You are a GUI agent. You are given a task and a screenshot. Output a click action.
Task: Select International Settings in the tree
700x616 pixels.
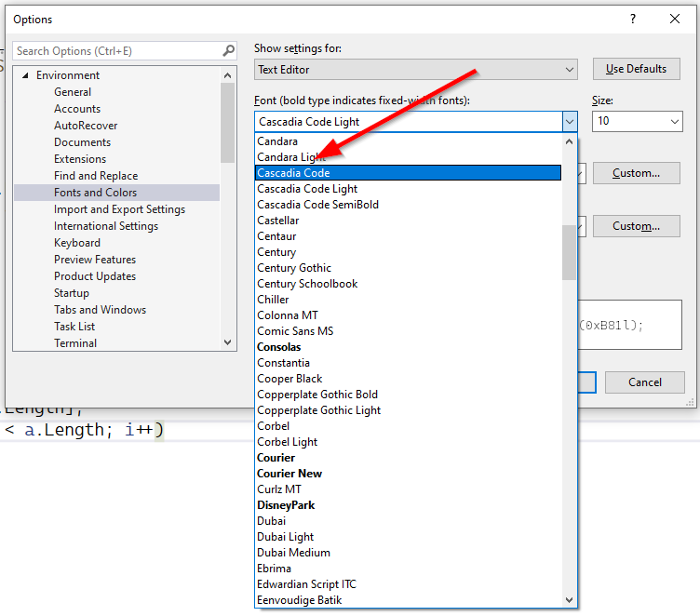click(106, 226)
